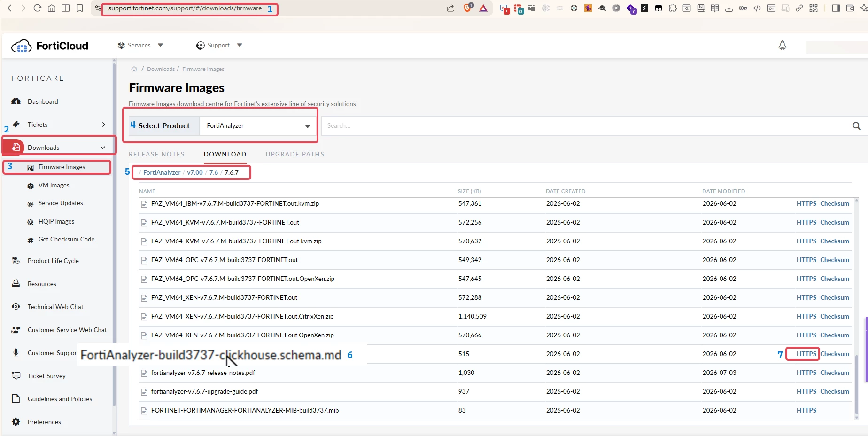The image size is (868, 436).
Task: Share this page via the share icon
Action: [450, 8]
